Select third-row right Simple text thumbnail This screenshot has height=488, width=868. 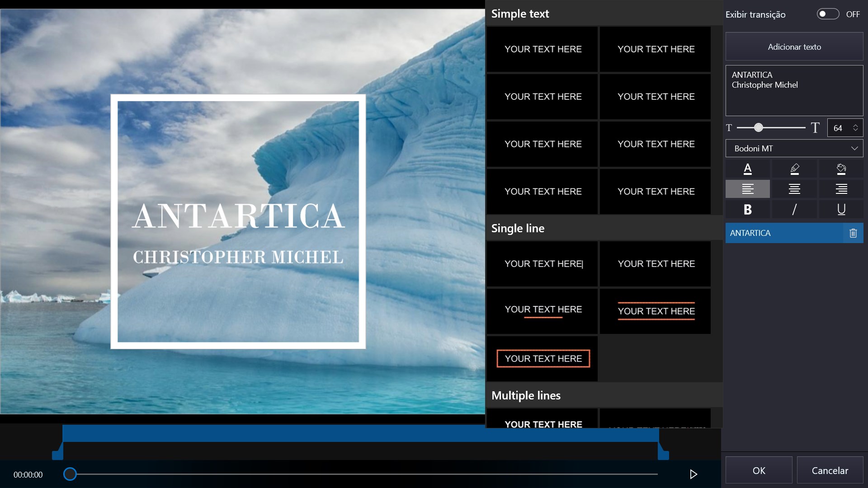coord(656,144)
